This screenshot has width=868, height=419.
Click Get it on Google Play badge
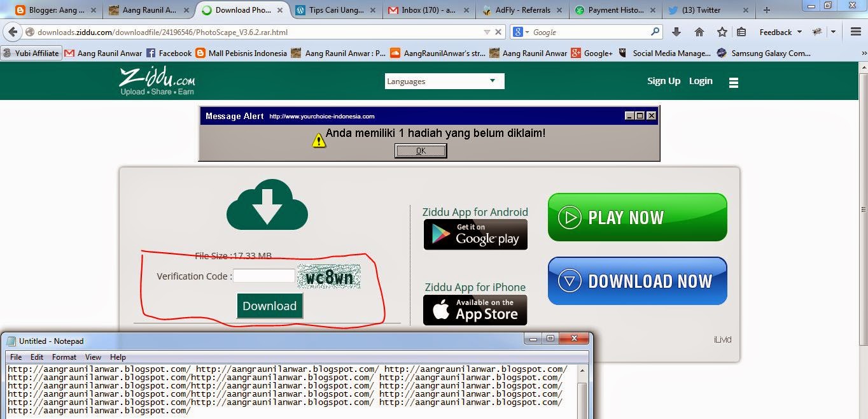[x=475, y=234]
